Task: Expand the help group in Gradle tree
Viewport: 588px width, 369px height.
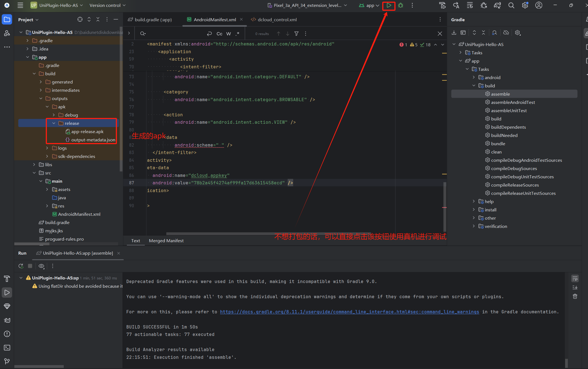Action: click(x=474, y=201)
